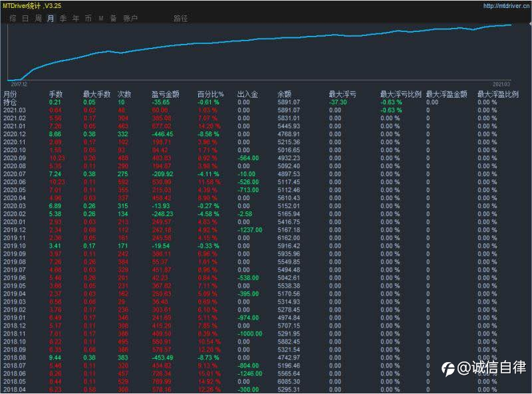532x394 pixels.
Task: Visit the http://mtdriver.cn link
Action: (x=506, y=6)
